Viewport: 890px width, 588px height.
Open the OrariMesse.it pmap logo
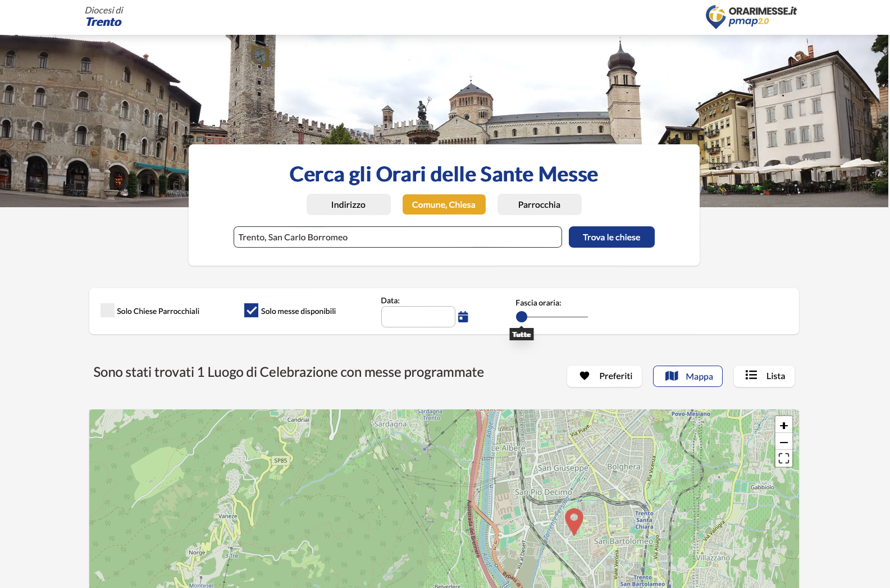click(x=751, y=17)
